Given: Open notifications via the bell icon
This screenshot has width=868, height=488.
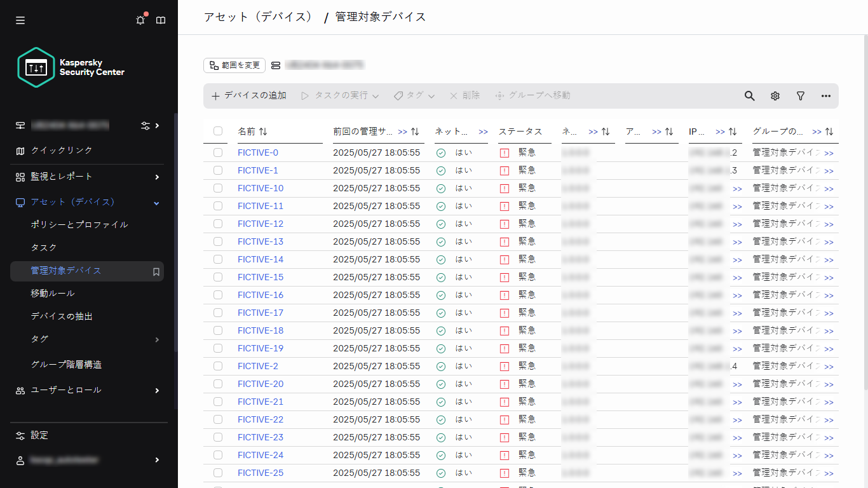Looking at the screenshot, I should pos(140,20).
